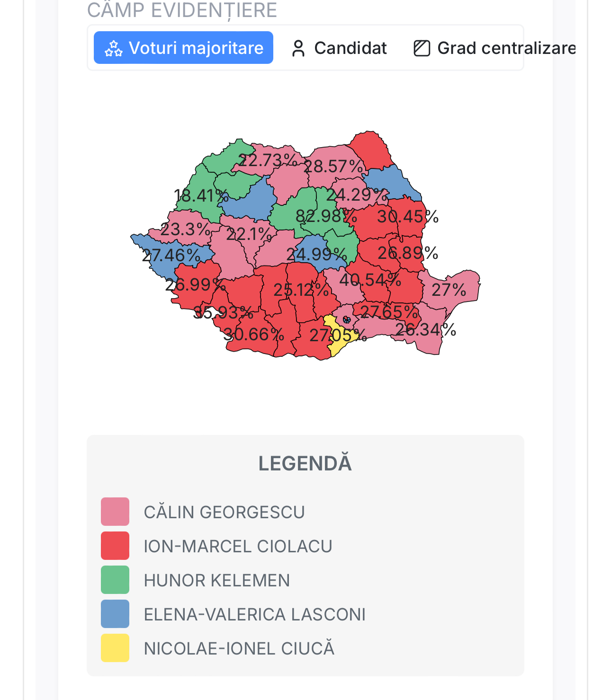Open the Grad centralizare tab
The image size is (611, 700).
[x=494, y=48]
